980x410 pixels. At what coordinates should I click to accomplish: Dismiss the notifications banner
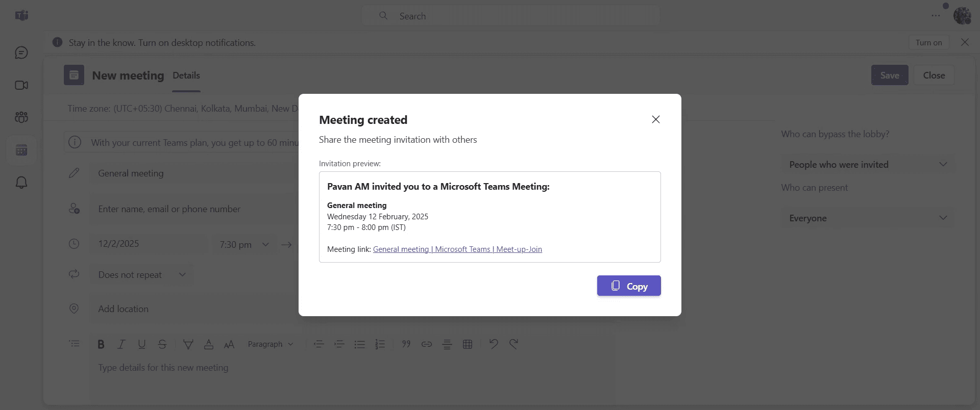pos(965,42)
